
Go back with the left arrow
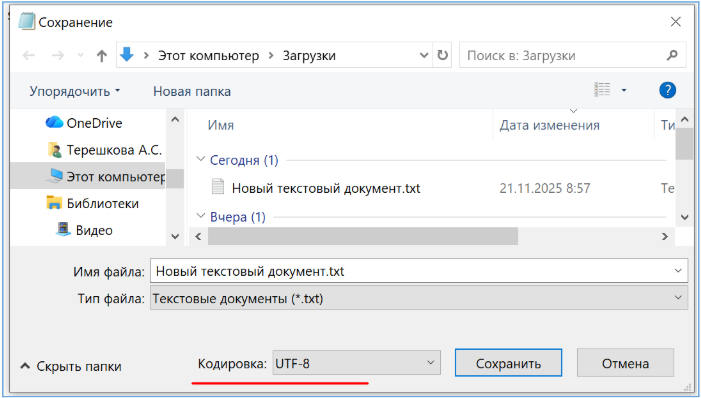pyautogui.click(x=29, y=55)
